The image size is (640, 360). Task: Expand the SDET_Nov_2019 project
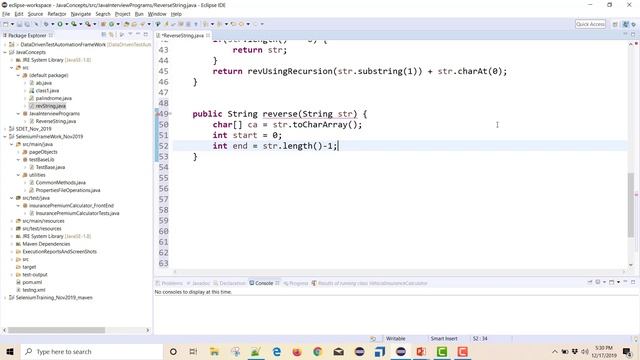5,129
